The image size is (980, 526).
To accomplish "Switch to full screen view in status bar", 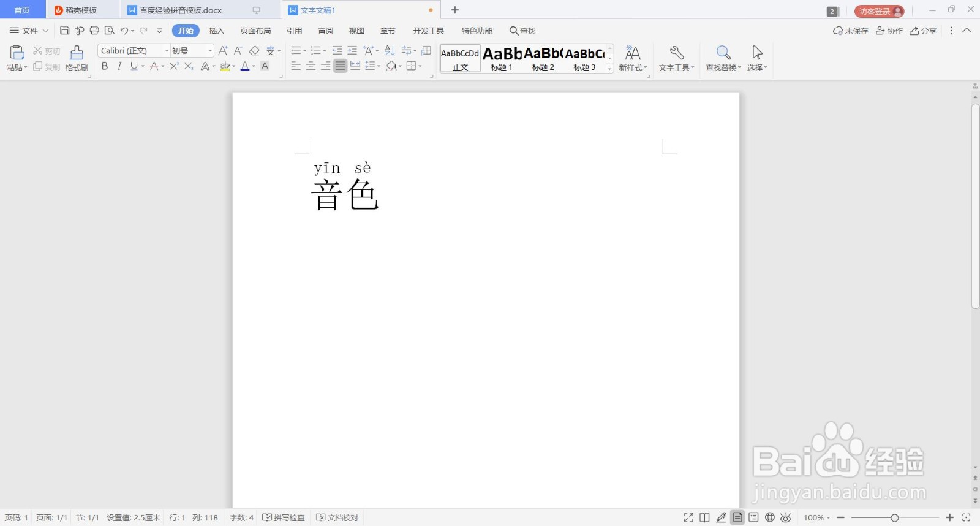I will tap(688, 517).
